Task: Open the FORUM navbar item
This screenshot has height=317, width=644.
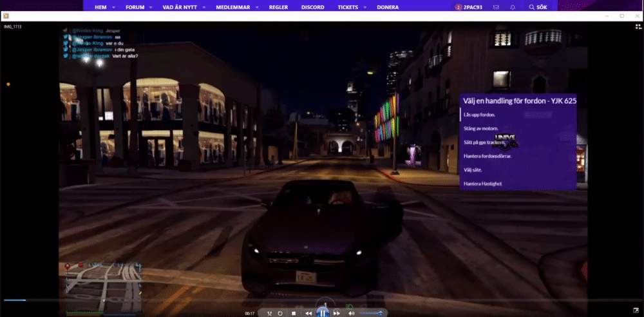Action: click(x=134, y=7)
